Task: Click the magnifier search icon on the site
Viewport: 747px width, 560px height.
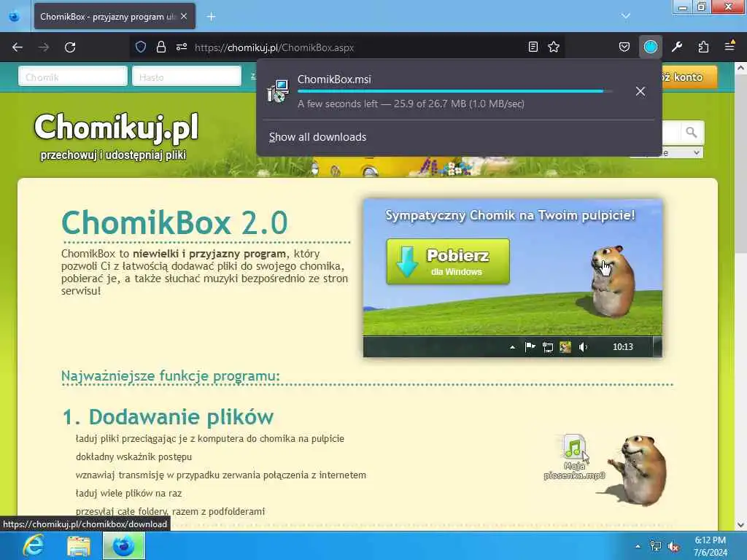Action: 692,133
